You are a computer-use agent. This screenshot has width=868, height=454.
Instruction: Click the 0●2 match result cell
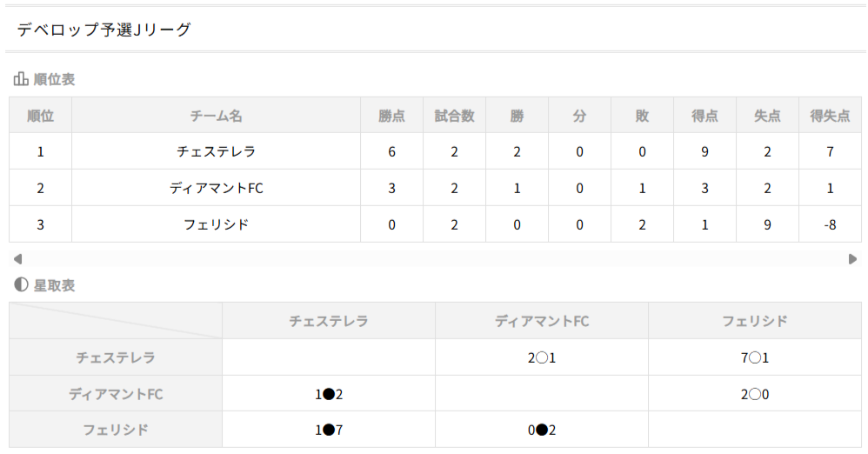[542, 430]
